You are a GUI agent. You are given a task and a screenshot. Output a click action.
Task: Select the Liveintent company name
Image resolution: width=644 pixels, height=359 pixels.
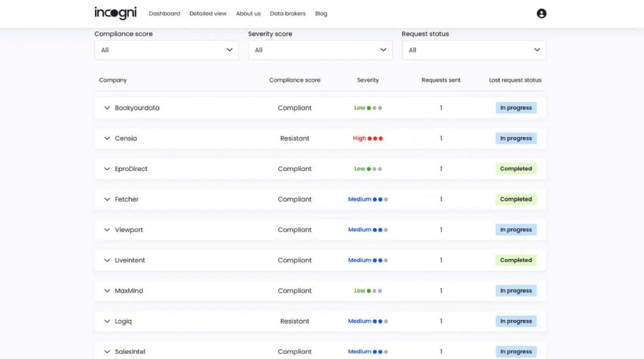click(130, 260)
